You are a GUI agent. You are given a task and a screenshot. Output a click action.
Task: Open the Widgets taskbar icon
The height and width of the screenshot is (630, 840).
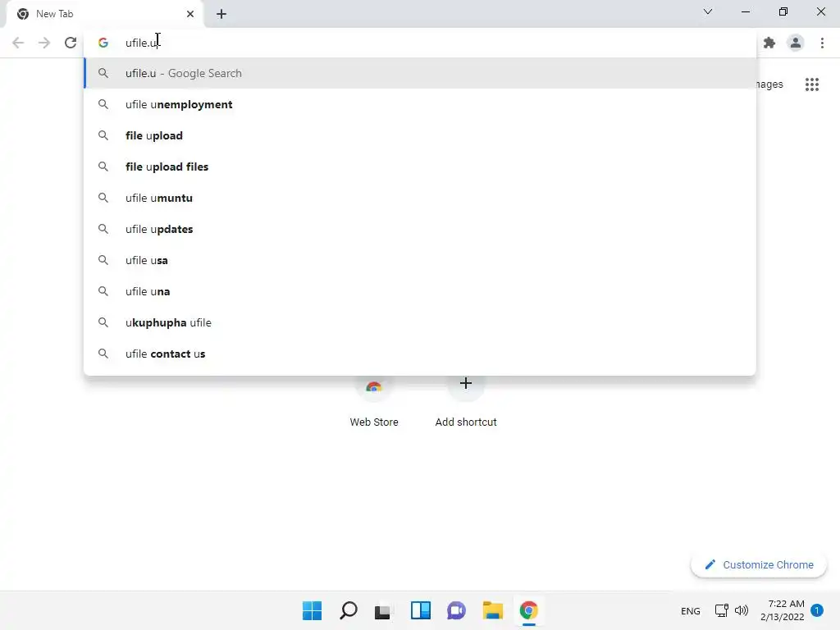click(x=421, y=610)
